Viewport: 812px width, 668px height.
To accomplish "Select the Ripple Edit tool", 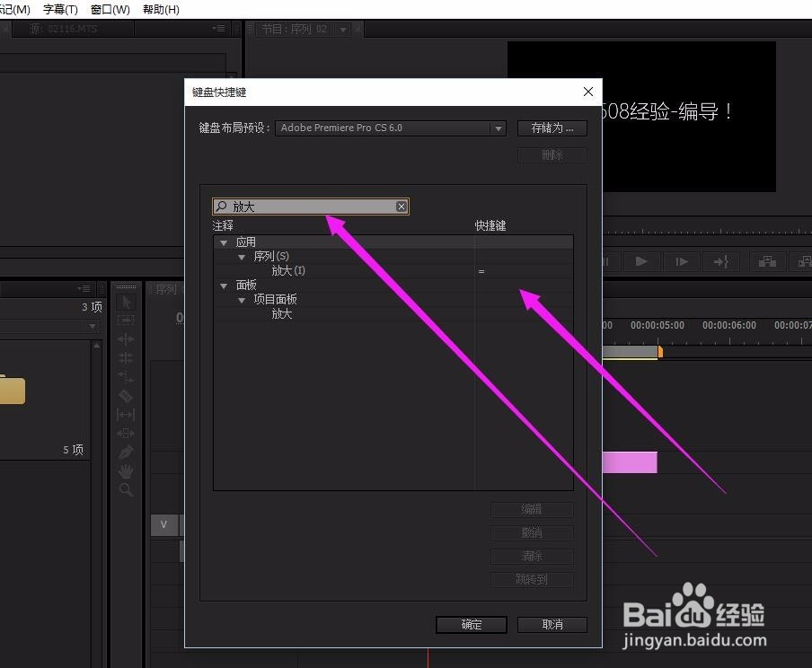I will [x=126, y=339].
